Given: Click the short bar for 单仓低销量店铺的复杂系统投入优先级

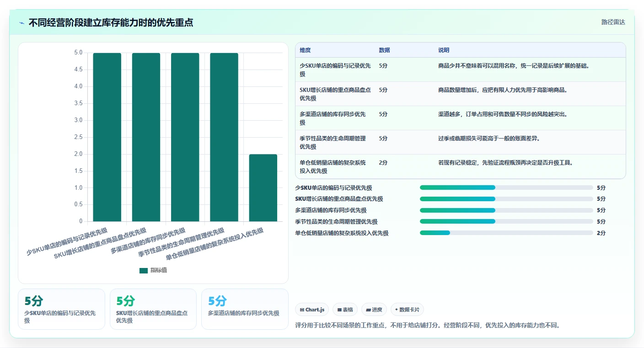Looking at the screenshot, I should 263,188.
